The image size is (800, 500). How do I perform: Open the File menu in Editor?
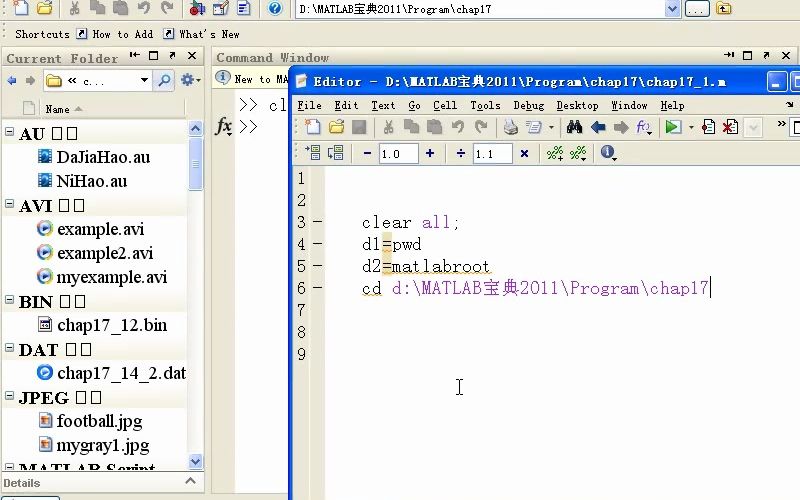309,105
